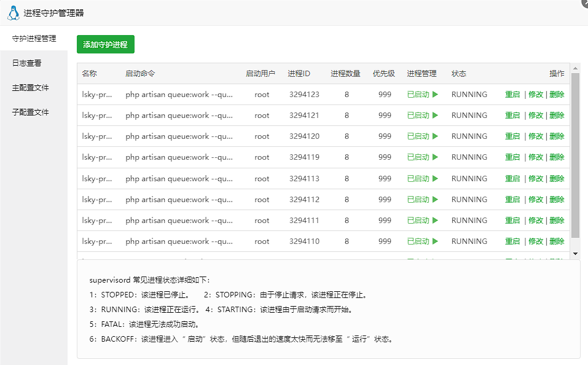The image size is (588, 365).
Task: Delete process 3294120 via 删除 link
Action: point(557,136)
